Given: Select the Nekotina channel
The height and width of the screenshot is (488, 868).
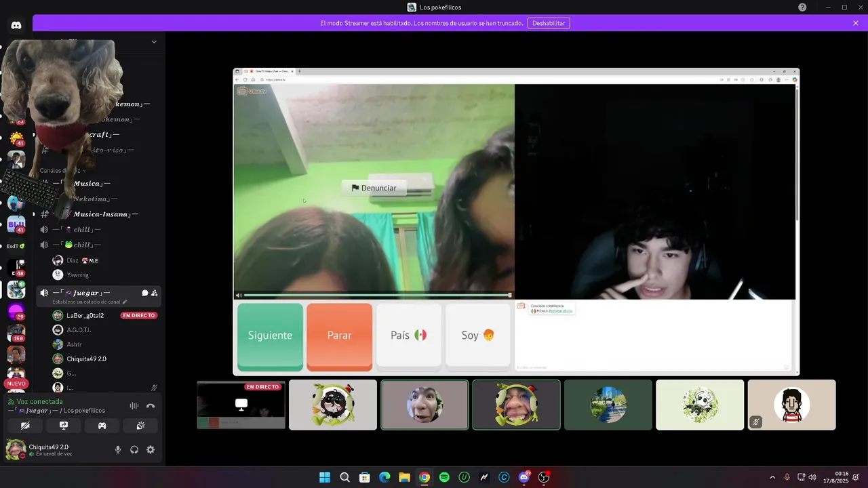Looking at the screenshot, I should pyautogui.click(x=92, y=199).
